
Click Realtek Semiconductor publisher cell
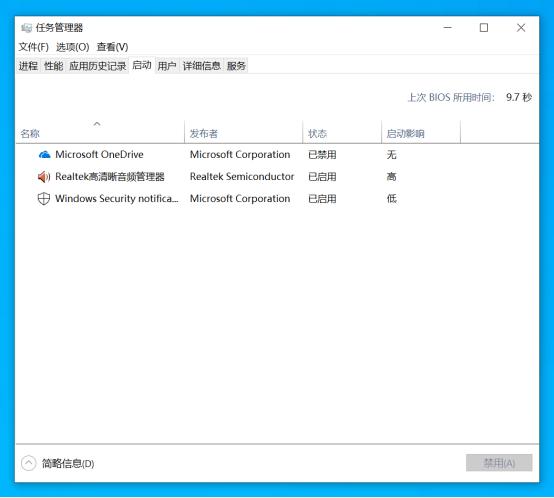point(242,177)
